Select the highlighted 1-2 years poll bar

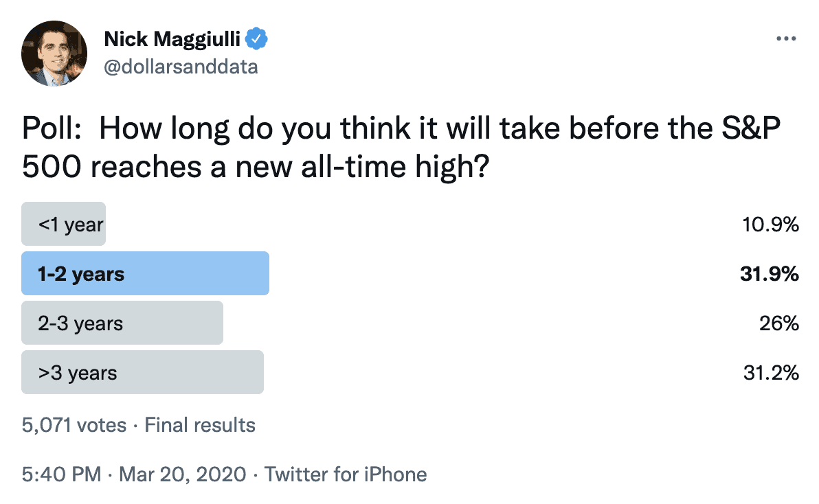coord(145,273)
